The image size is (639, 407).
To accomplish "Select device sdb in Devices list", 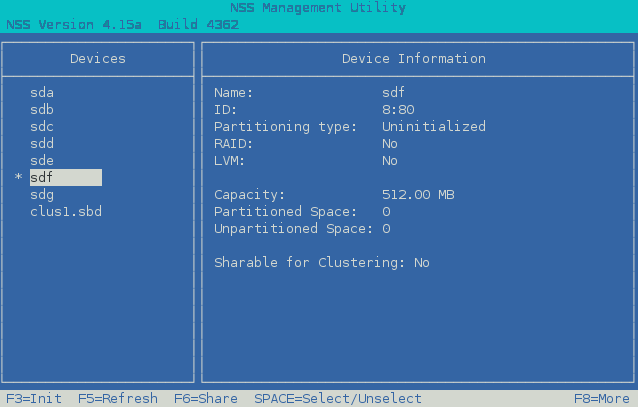I will [42, 110].
